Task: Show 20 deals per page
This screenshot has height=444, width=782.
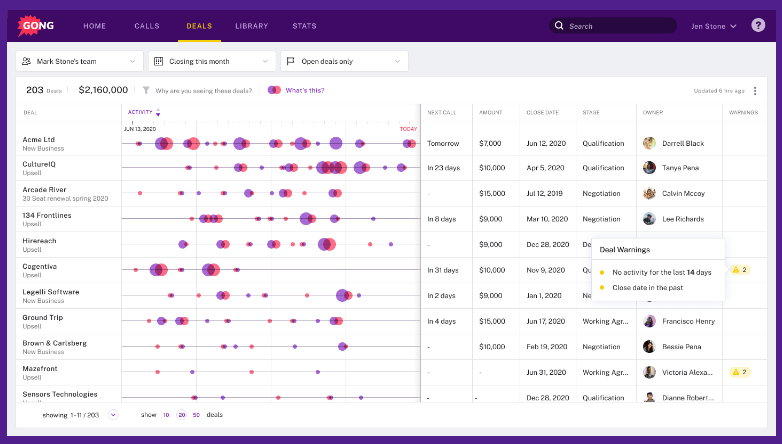Action: (182, 415)
